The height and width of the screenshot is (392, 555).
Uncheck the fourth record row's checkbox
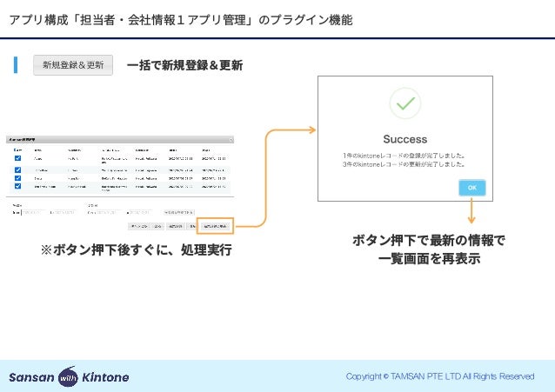[17, 186]
